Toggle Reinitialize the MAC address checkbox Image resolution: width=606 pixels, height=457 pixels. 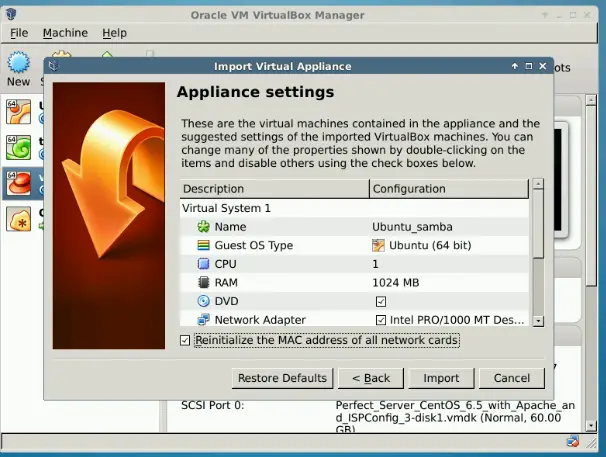click(185, 340)
